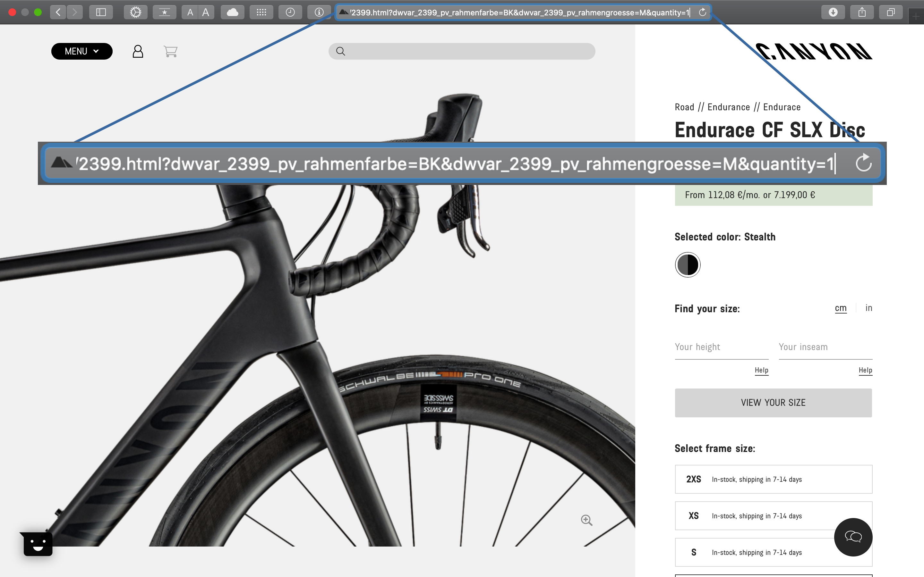Open the live chat bubble icon
The width and height of the screenshot is (924, 577).
pos(853,537)
